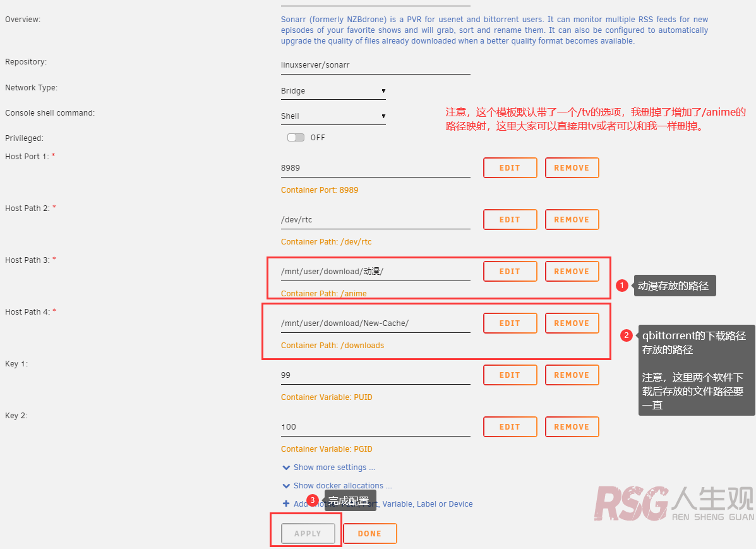This screenshot has height=549, width=756.
Task: Click the New-Cache path input field
Action: (x=375, y=323)
